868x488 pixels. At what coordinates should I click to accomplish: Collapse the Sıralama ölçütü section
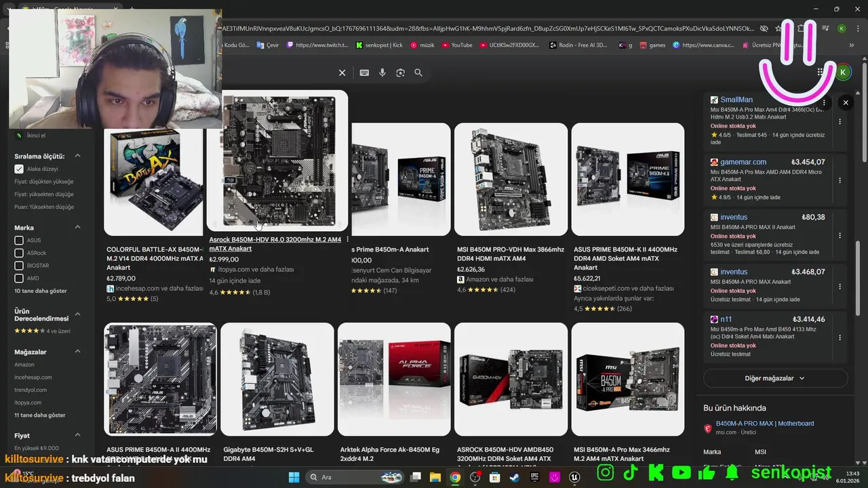77,156
